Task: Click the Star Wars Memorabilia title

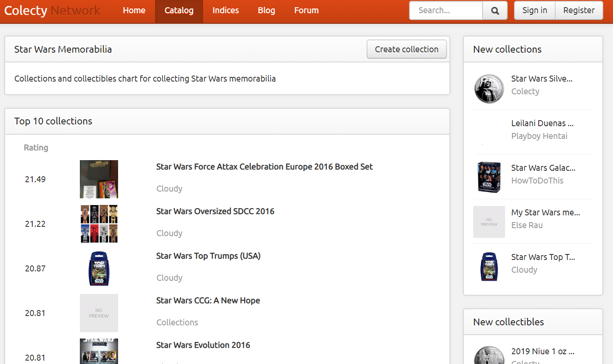Action: pos(63,49)
